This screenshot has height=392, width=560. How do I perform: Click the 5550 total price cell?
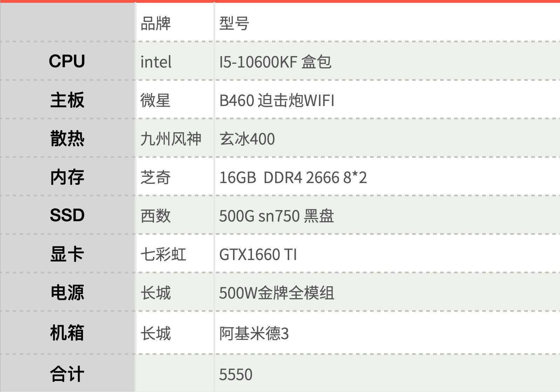[x=236, y=374]
